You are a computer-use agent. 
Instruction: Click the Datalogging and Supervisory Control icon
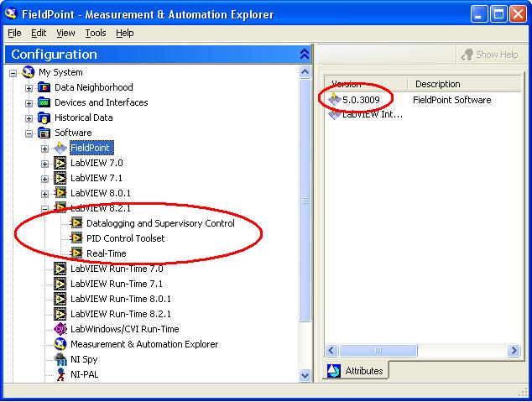tap(76, 223)
